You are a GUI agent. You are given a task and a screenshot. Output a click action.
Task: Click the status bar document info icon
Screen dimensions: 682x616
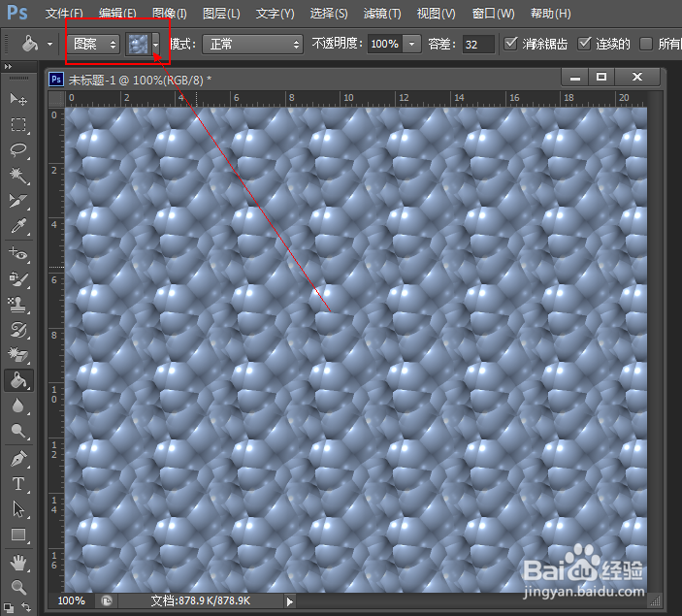point(107,600)
